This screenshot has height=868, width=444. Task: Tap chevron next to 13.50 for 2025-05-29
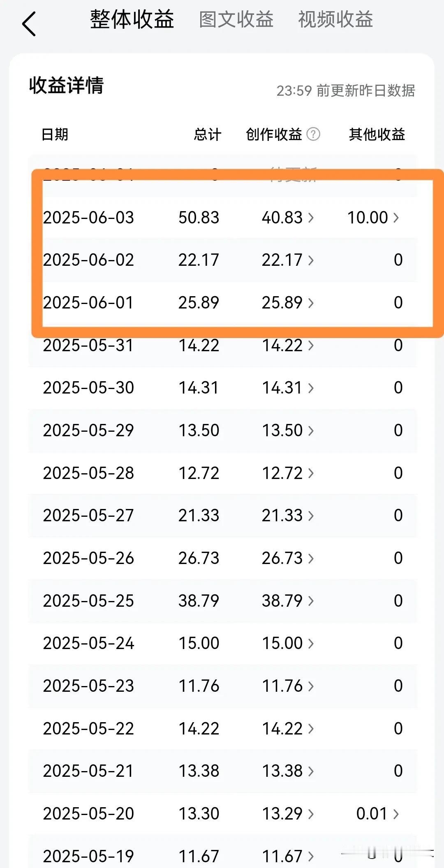tap(311, 431)
